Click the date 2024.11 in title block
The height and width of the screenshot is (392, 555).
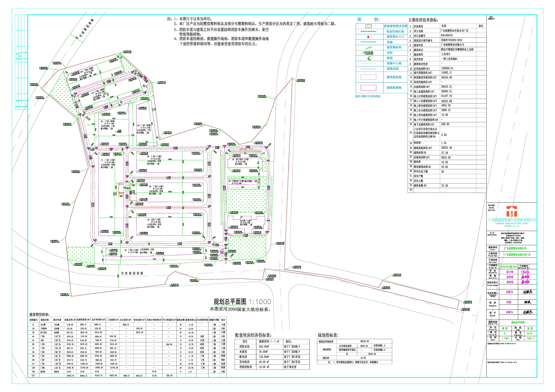tap(531, 339)
